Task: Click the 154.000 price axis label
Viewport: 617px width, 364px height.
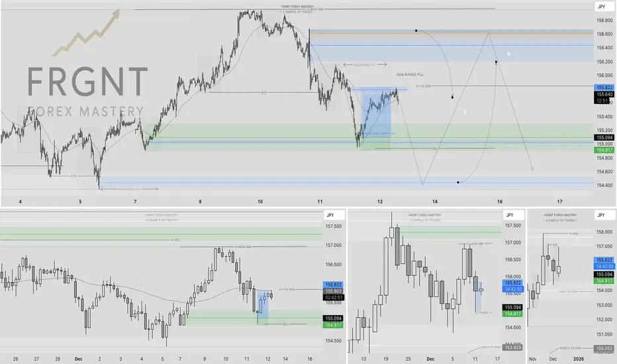Action: (604, 291)
